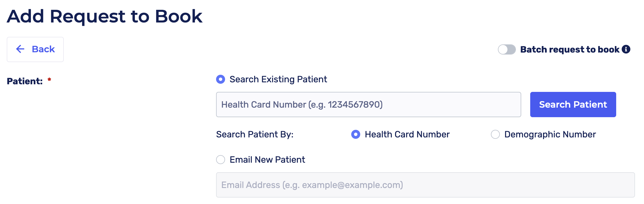The image size is (644, 204).
Task: Click the "Search Patient By:" label
Action: (x=255, y=134)
